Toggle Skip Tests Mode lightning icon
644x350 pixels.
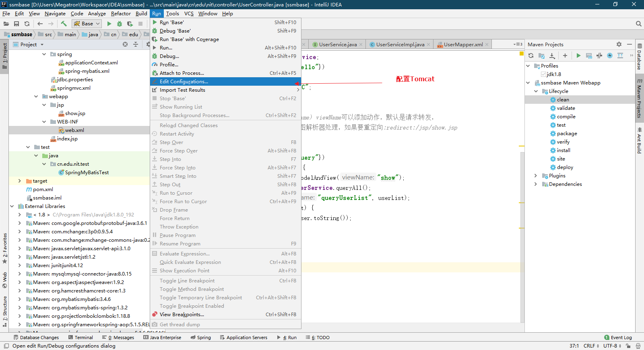click(x=610, y=56)
